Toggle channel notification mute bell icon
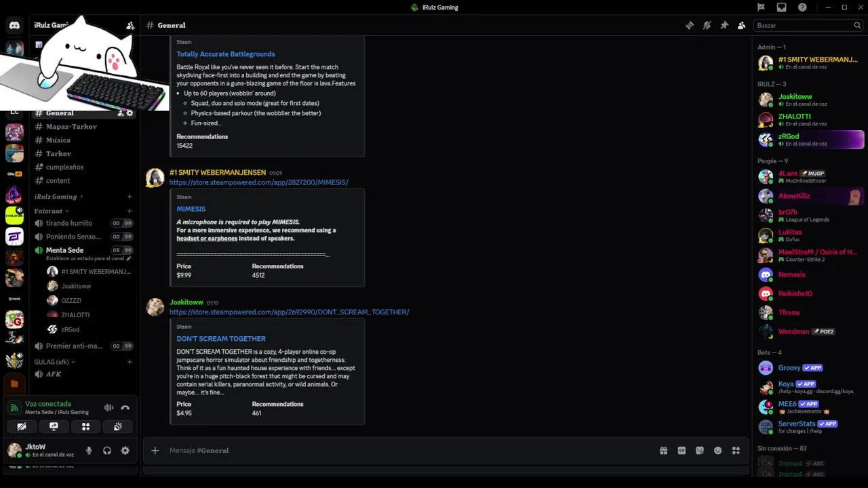The image size is (868, 488). click(707, 25)
